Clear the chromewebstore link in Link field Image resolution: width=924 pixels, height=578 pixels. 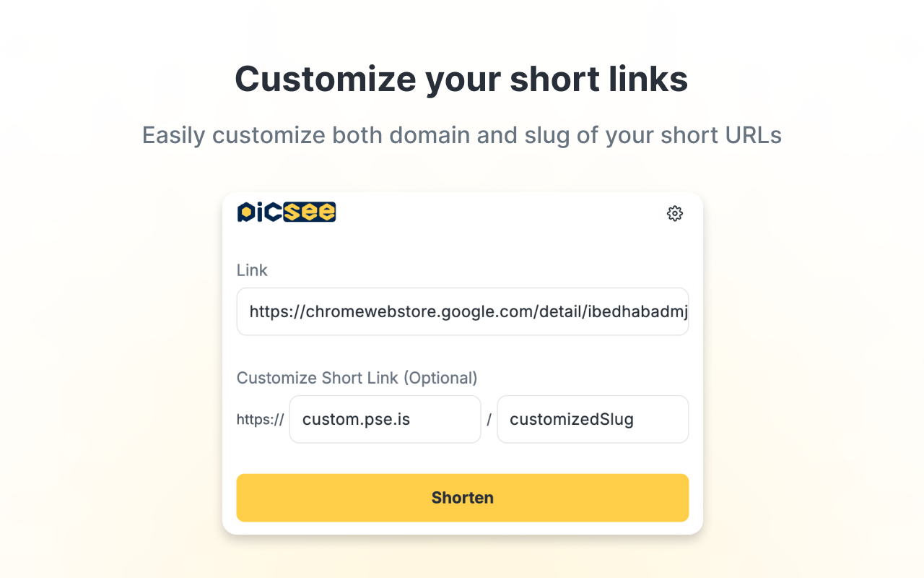462,311
